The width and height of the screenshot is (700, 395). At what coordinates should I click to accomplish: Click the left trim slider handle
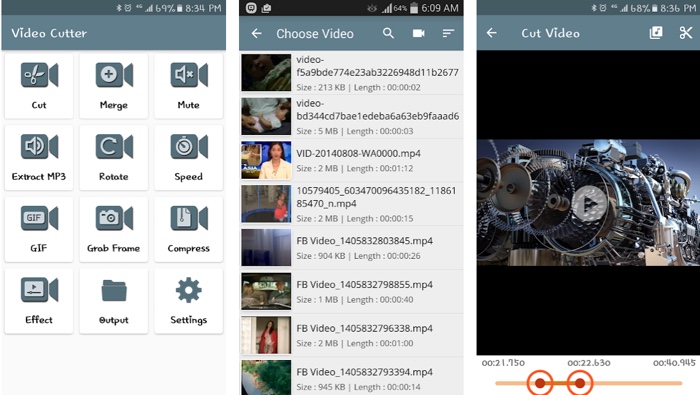[x=540, y=383]
